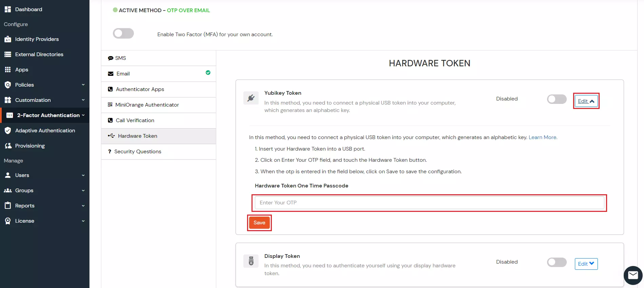This screenshot has height=288, width=644.
Task: Click the Provisioning icon
Action: (x=8, y=146)
